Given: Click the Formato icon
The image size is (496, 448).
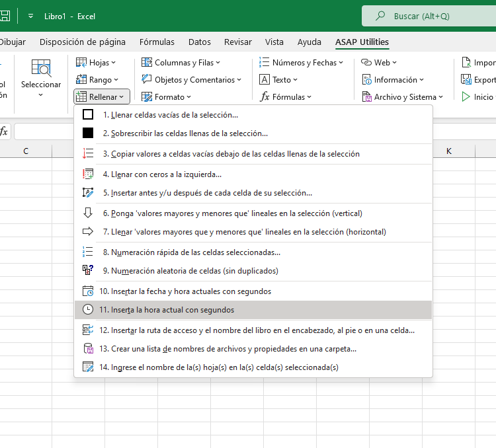Looking at the screenshot, I should click(x=146, y=96).
